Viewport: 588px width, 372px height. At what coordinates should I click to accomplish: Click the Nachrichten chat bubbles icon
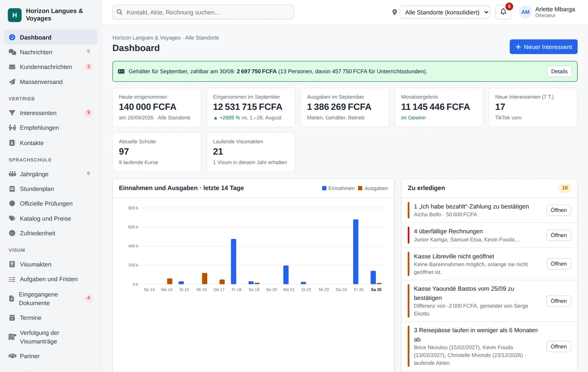point(12,52)
